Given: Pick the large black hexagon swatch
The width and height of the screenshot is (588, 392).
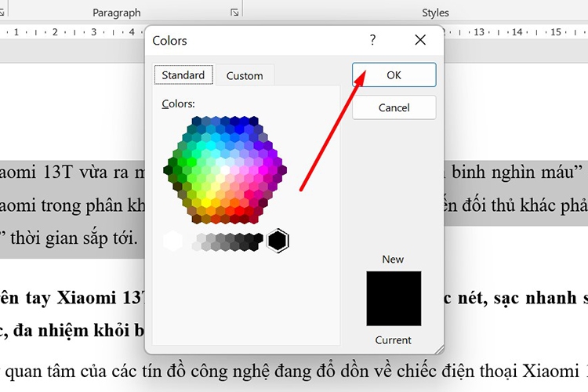Looking at the screenshot, I should click(278, 241).
